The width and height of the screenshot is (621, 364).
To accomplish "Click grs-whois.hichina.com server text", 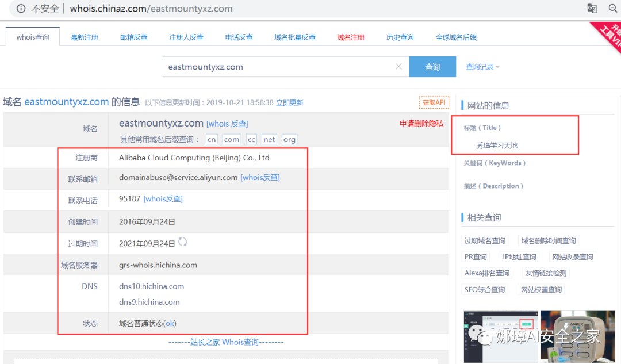I will [x=158, y=265].
